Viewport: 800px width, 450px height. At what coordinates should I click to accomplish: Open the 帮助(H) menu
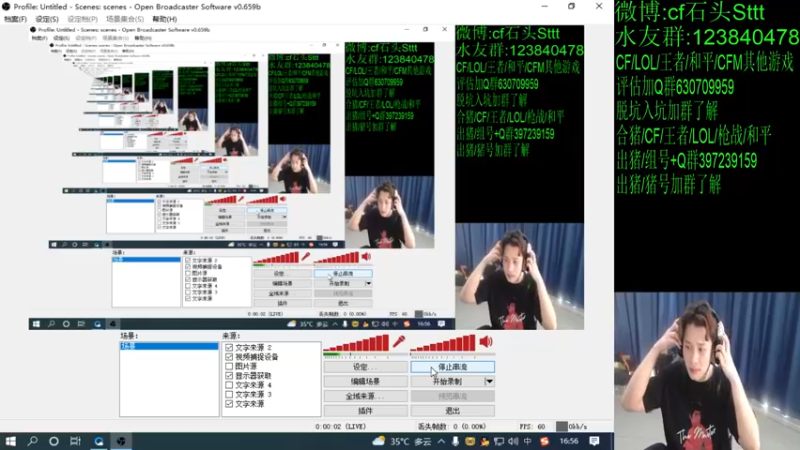point(165,19)
